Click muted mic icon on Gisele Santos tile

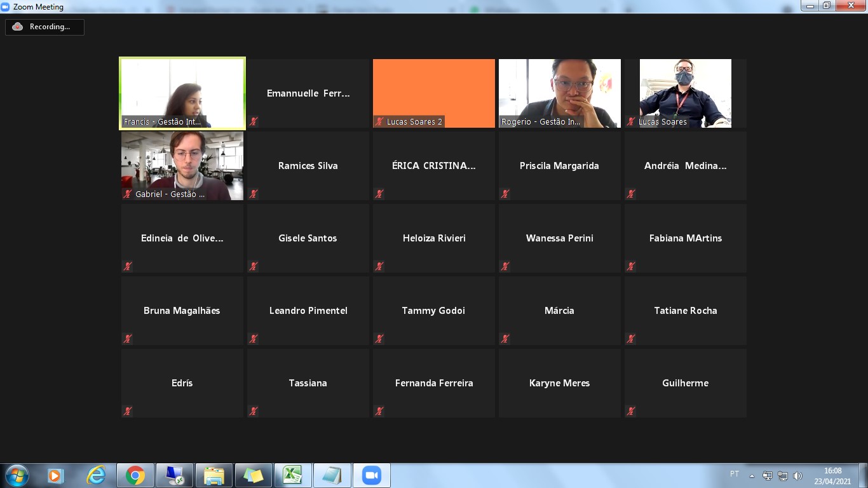tap(254, 266)
